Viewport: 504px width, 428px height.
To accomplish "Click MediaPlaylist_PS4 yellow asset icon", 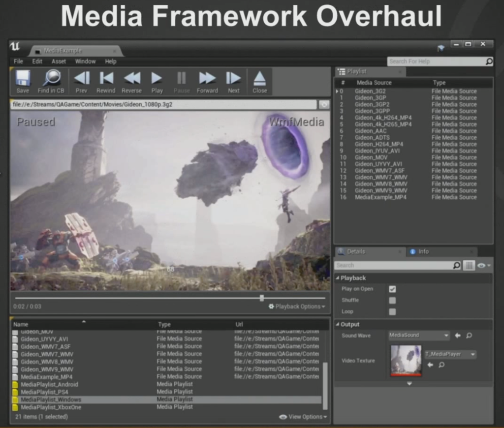I will (15, 392).
